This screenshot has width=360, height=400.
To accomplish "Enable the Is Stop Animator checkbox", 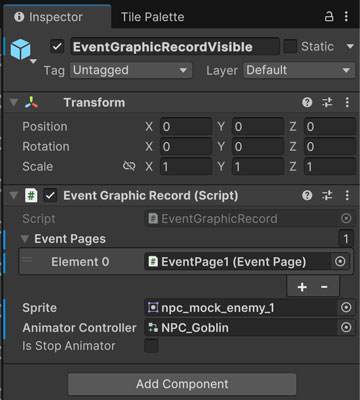I will pos(151,346).
